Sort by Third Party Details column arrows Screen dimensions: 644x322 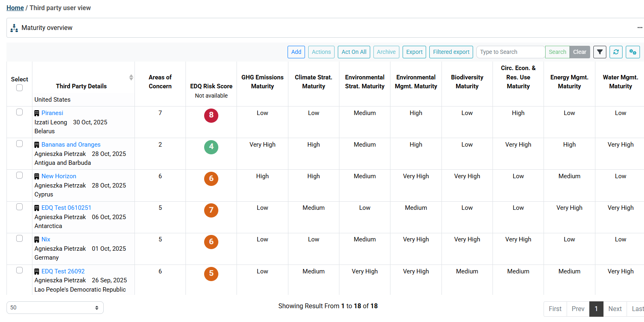[x=131, y=77]
